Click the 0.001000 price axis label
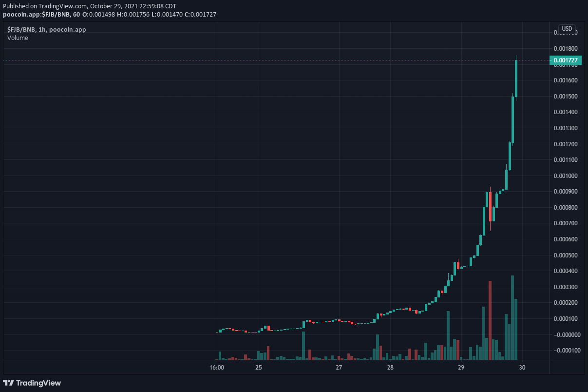Image resolution: width=588 pixels, height=392 pixels. click(x=565, y=176)
